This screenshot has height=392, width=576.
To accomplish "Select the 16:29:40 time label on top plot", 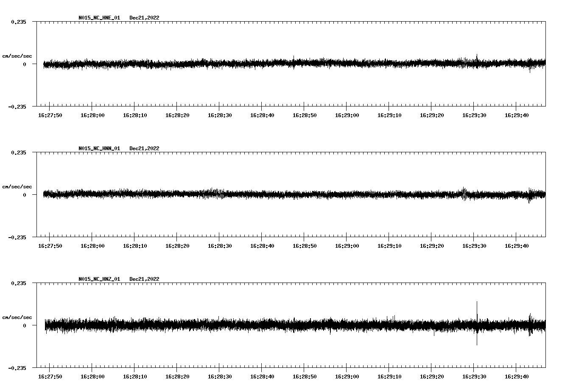I will [x=517, y=114].
